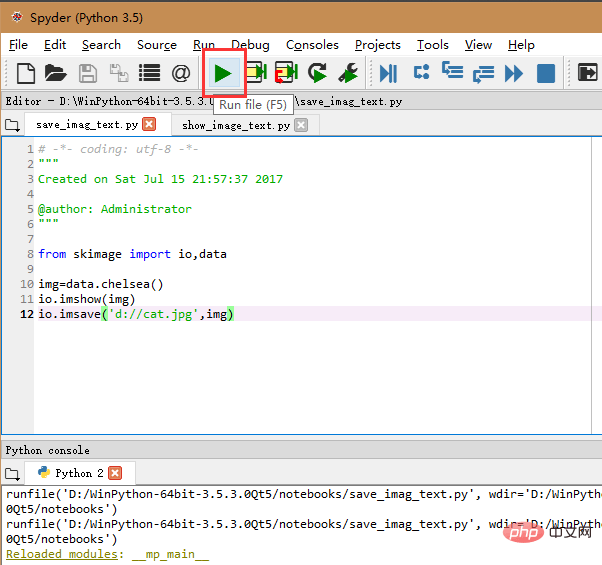Open the outline list icon
This screenshot has width=602, height=565.
[149, 73]
